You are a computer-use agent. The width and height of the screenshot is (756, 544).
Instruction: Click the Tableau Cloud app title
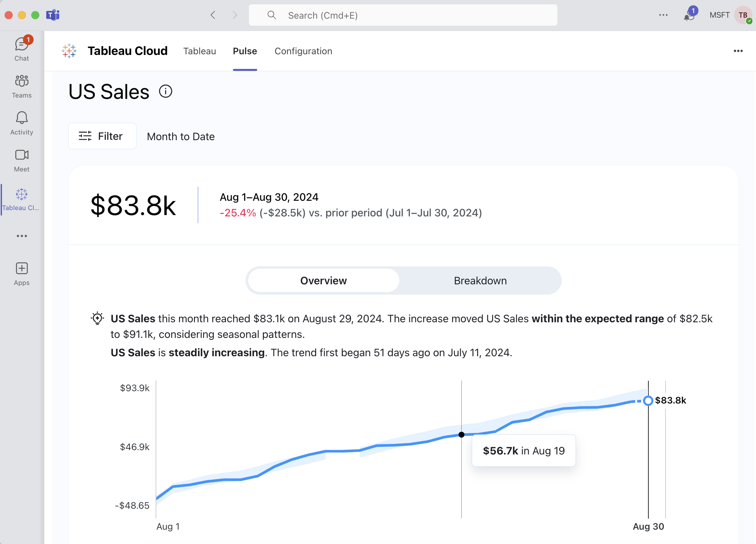coord(127,51)
